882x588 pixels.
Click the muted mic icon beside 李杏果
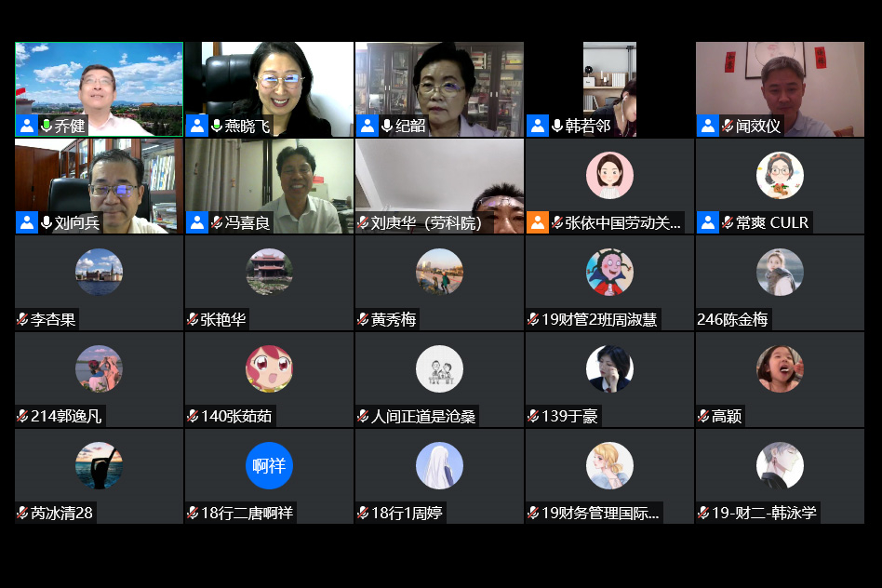(22, 320)
